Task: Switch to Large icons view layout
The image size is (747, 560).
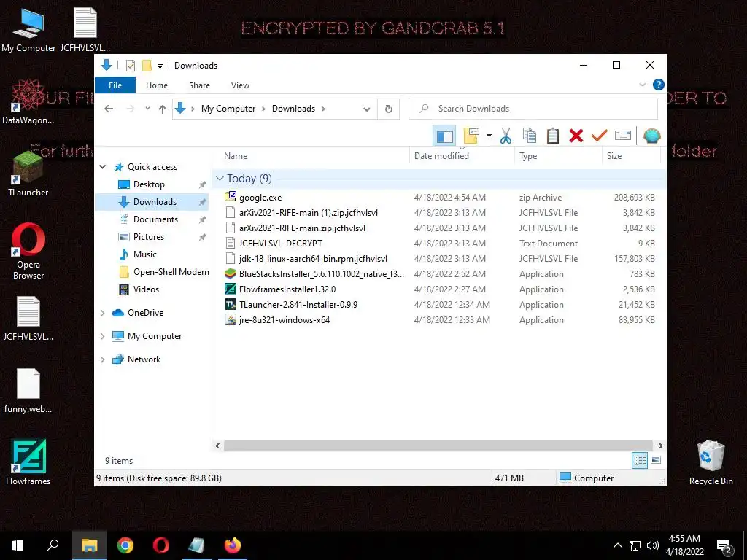Action: [656, 460]
